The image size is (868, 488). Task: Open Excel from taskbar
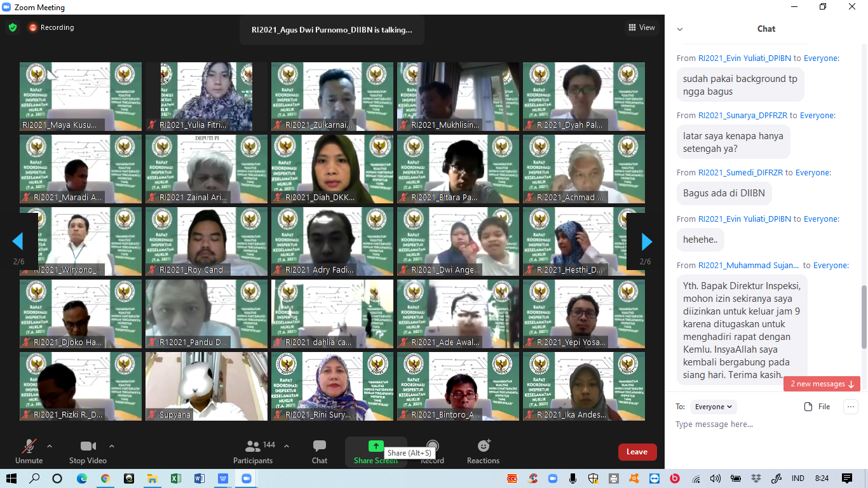176,478
